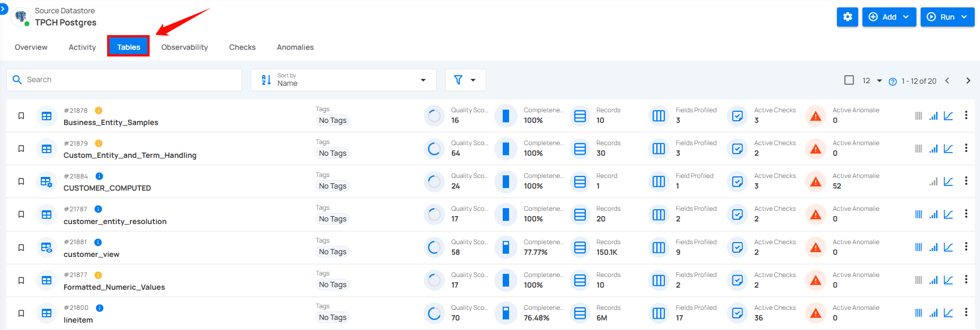Click the Quality Score ring for Custom_Entity_and_Term_Handling

(434, 149)
